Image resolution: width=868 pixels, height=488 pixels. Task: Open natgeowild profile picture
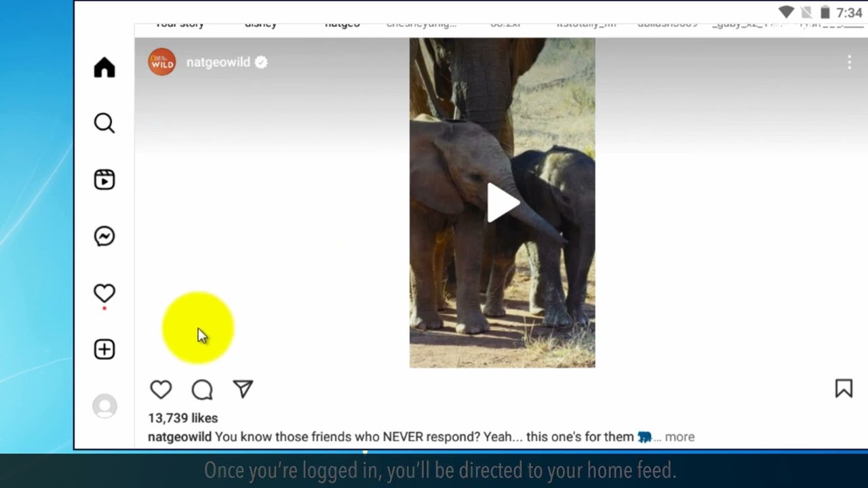pyautogui.click(x=162, y=62)
